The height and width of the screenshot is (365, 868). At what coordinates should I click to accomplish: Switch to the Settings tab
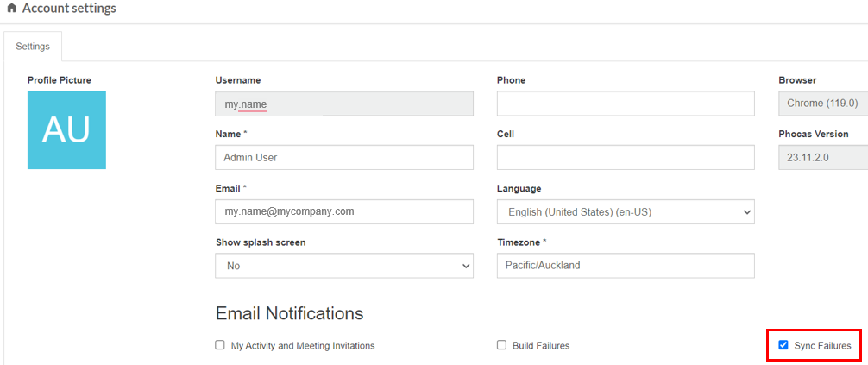coord(33,47)
